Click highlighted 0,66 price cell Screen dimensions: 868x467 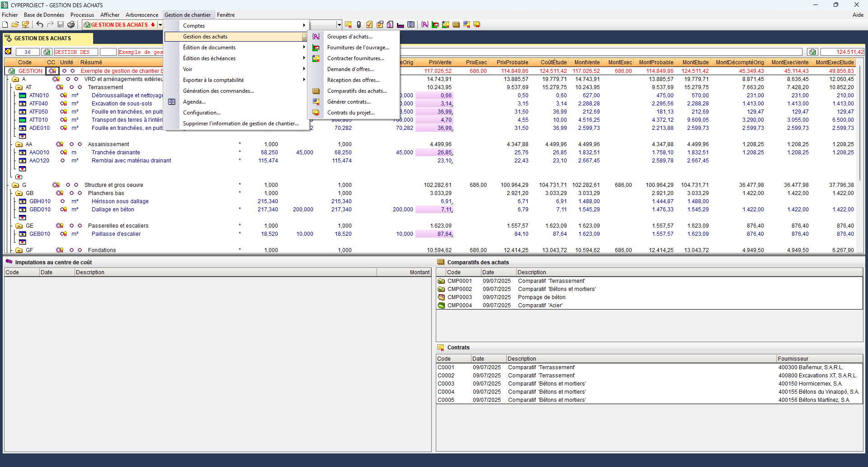[434, 95]
